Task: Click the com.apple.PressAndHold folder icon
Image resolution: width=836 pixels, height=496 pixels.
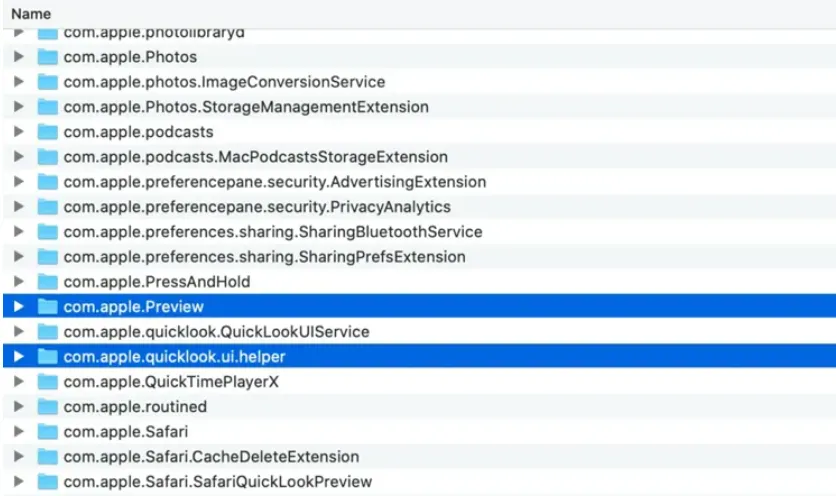Action: point(48,282)
